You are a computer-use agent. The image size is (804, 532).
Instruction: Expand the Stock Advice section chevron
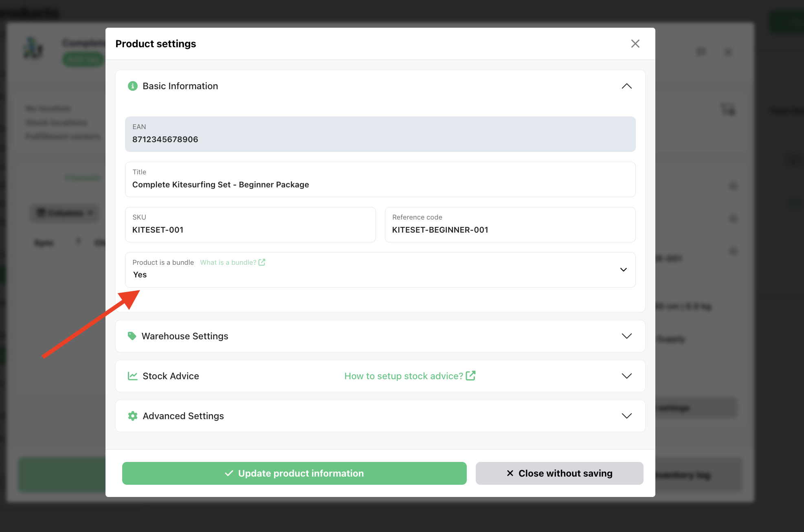[x=626, y=376]
